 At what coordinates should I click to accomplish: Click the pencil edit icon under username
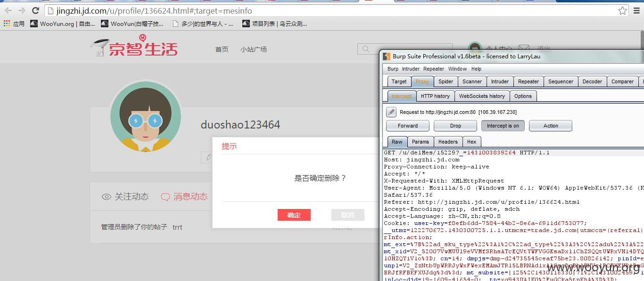pyautogui.click(x=207, y=157)
